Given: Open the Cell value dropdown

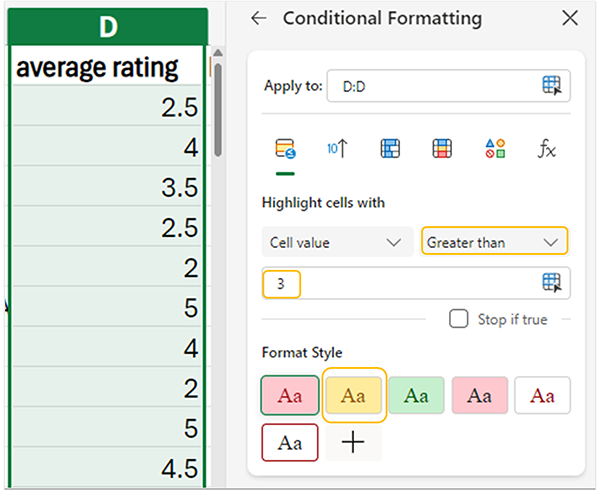Looking at the screenshot, I should click(337, 242).
